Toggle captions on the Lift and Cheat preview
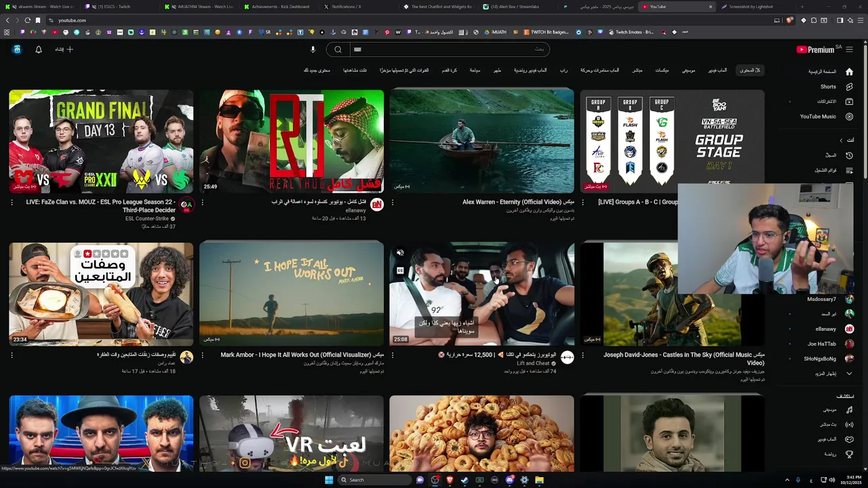This screenshot has height=488, width=868. [x=400, y=270]
